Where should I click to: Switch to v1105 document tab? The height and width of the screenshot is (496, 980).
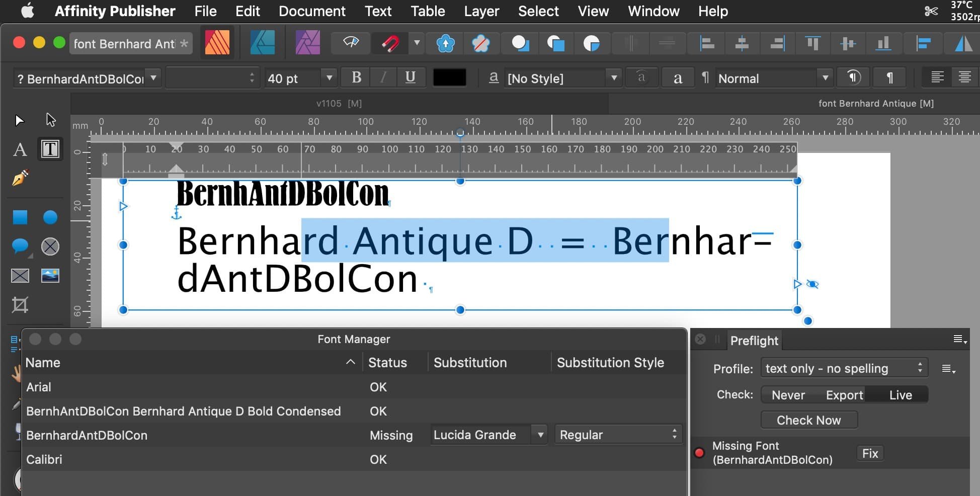tap(339, 104)
